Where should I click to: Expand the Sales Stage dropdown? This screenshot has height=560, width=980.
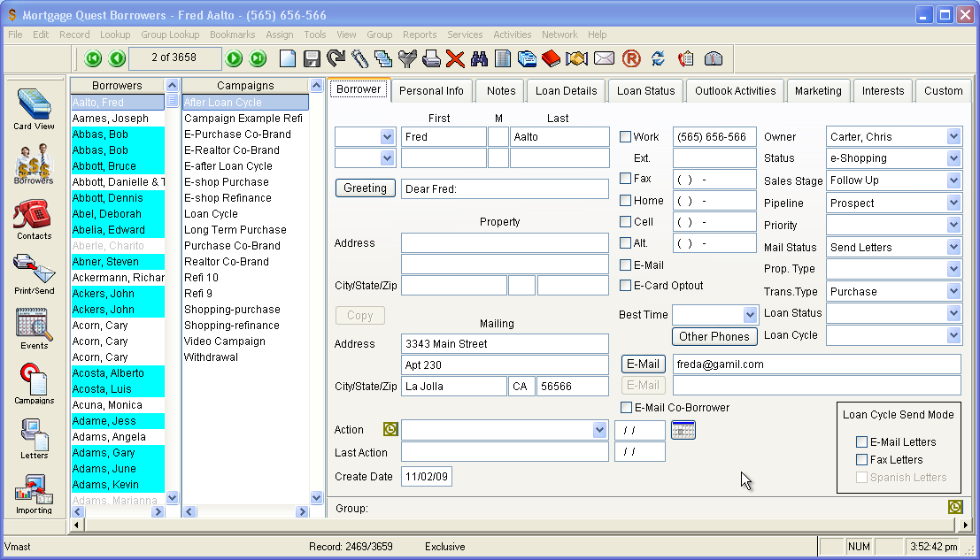[953, 180]
